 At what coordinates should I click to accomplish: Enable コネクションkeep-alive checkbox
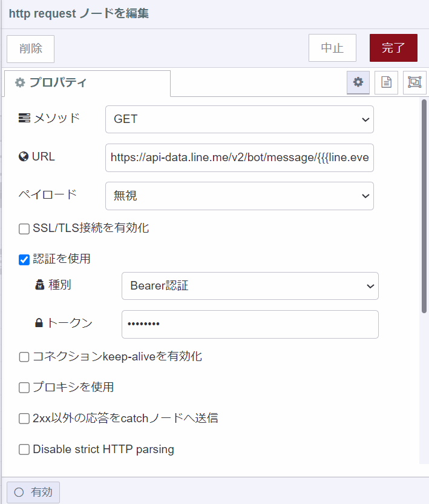coord(24,357)
